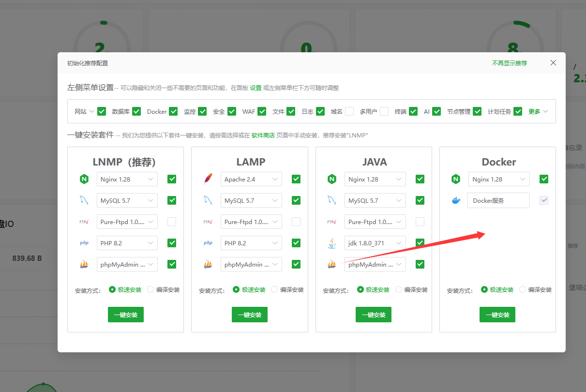
Task: Click the LNMP（推荐） heading
Action: (126, 162)
